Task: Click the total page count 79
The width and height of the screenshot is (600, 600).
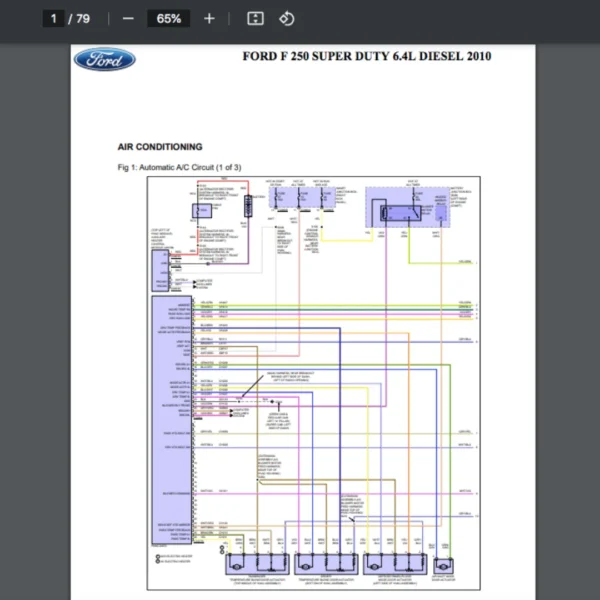Action: (82, 18)
